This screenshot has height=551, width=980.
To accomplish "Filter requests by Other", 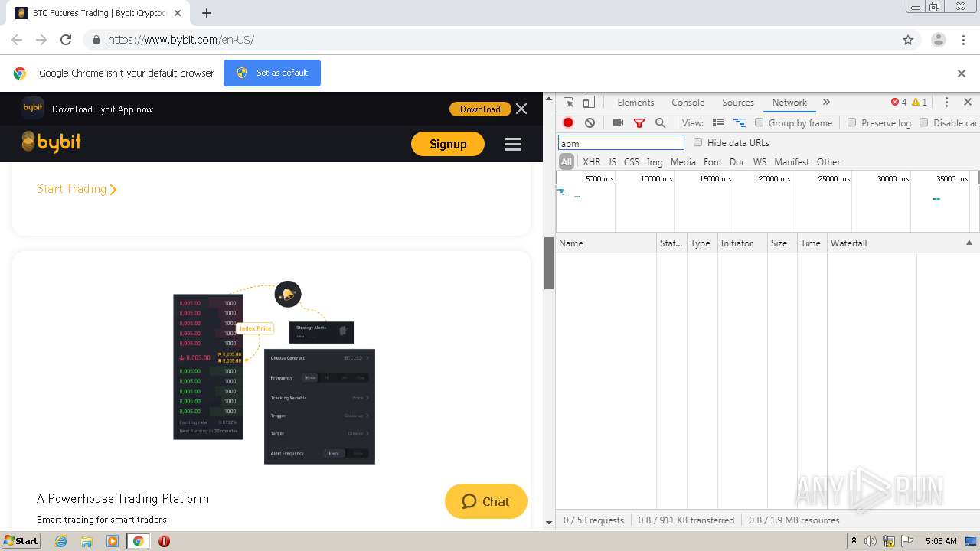I will pos(828,162).
